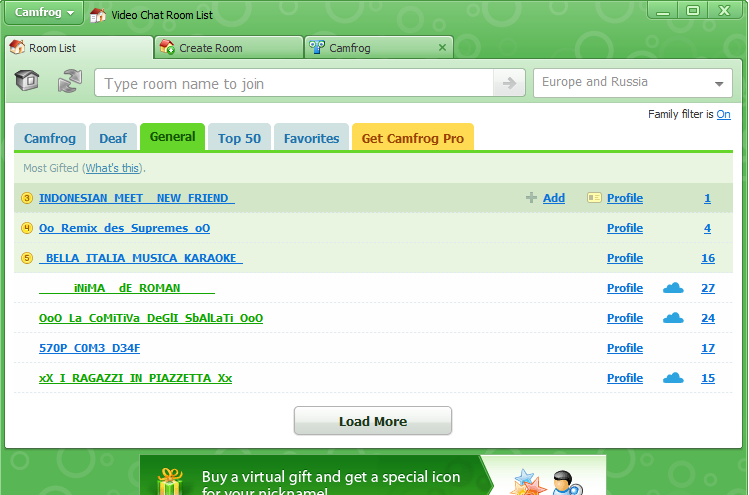Focus the Type room name to join field
749x495 pixels.
pyautogui.click(x=294, y=83)
